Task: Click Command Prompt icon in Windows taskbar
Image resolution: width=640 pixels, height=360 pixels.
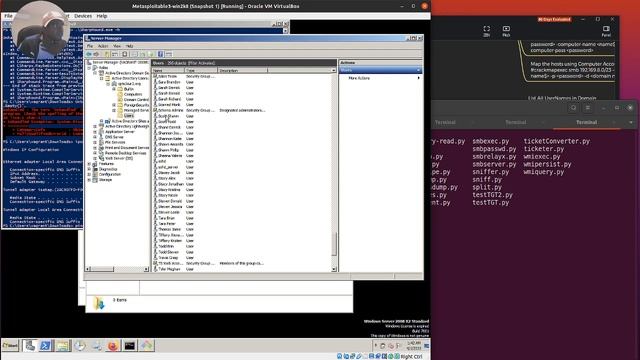Action: pos(130,346)
